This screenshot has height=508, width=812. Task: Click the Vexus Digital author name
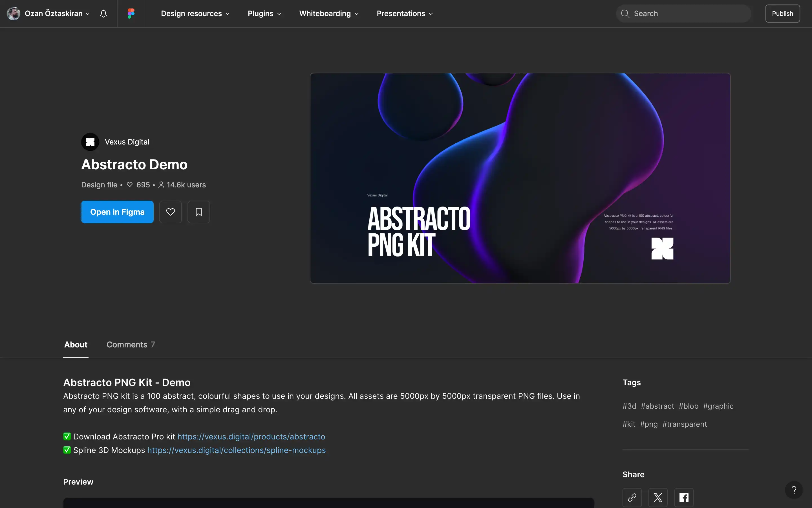(x=127, y=142)
